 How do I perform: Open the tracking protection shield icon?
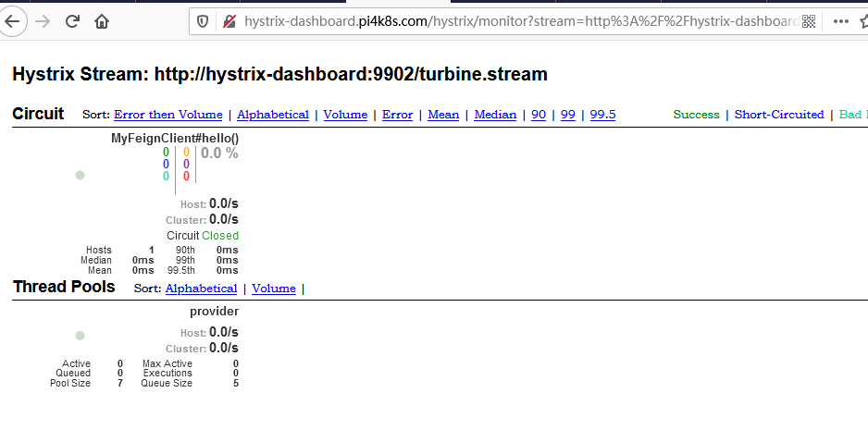[x=204, y=21]
